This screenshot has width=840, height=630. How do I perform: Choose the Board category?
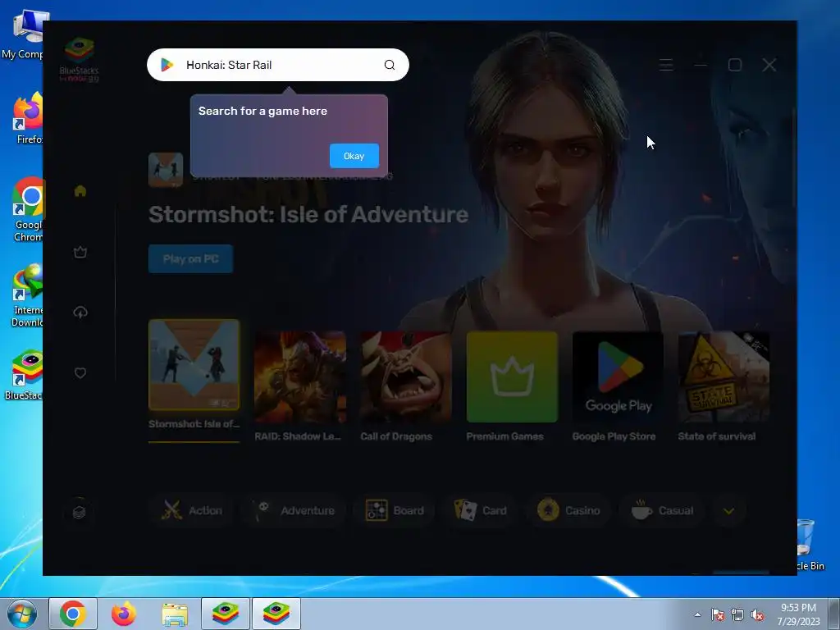[x=395, y=510]
